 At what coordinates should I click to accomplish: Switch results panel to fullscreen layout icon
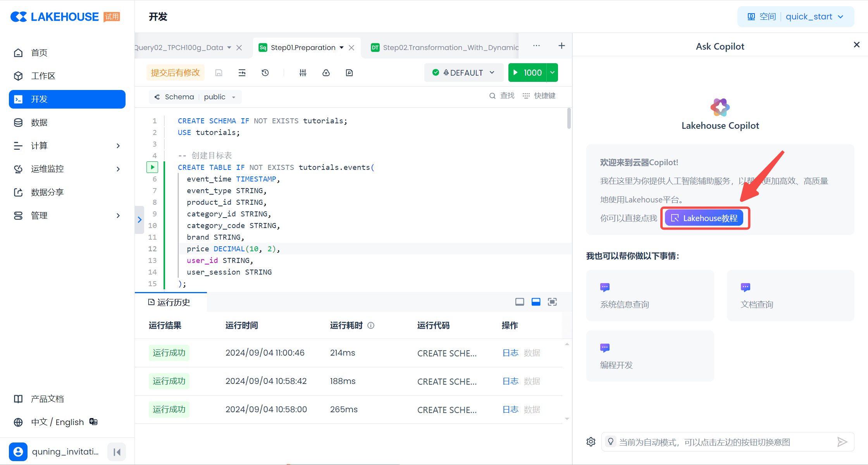[552, 302]
